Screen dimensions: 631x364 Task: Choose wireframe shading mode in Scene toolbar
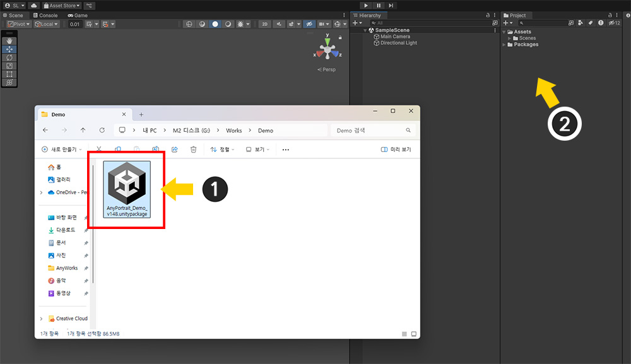tap(189, 24)
